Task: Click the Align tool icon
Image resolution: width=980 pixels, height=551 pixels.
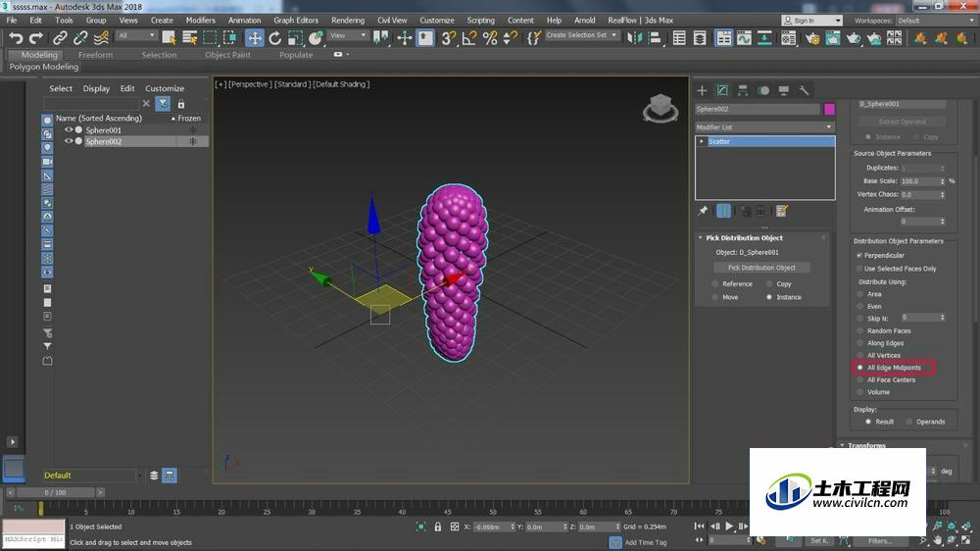Action: [x=655, y=38]
